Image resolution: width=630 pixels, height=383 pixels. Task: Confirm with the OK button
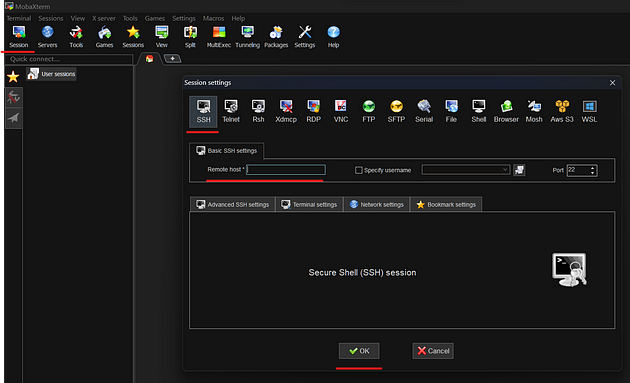point(359,351)
